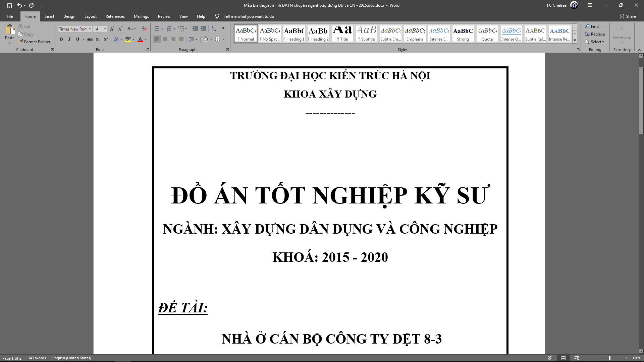Toggle Italic formatting
The image size is (644, 362).
coord(69,39)
